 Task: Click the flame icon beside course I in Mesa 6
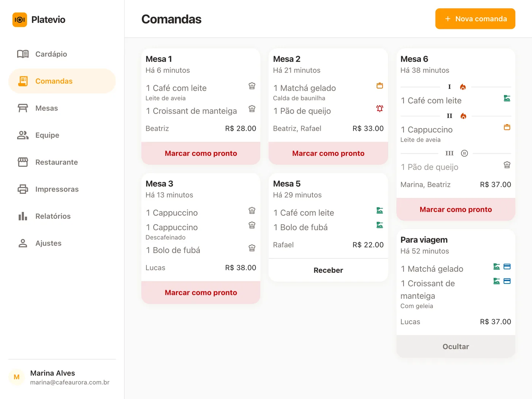coord(463,87)
